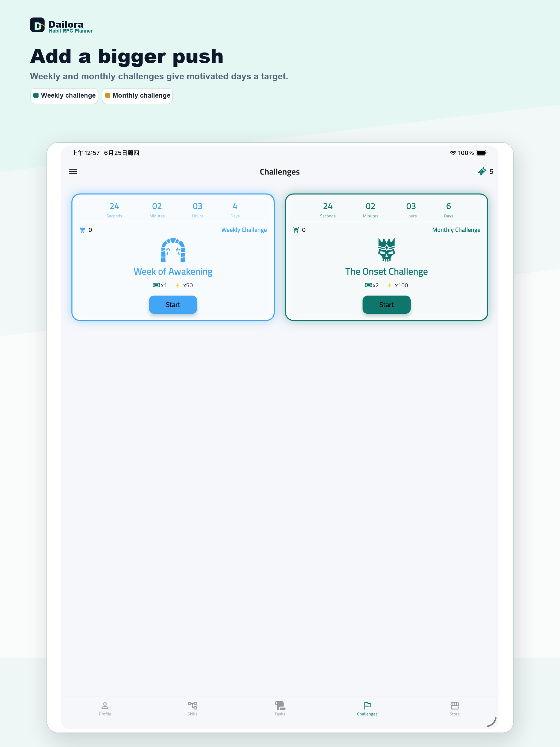
Task: Open the Skills tab
Action: click(x=192, y=708)
